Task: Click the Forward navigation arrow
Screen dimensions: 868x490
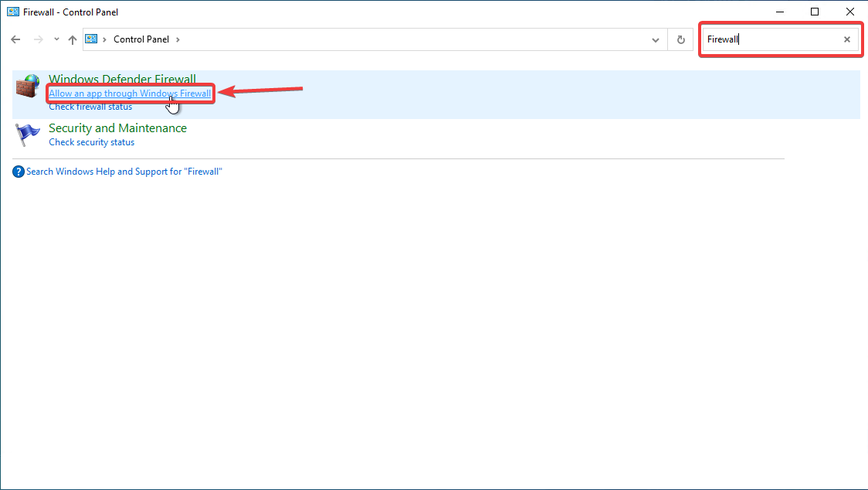Action: 38,39
